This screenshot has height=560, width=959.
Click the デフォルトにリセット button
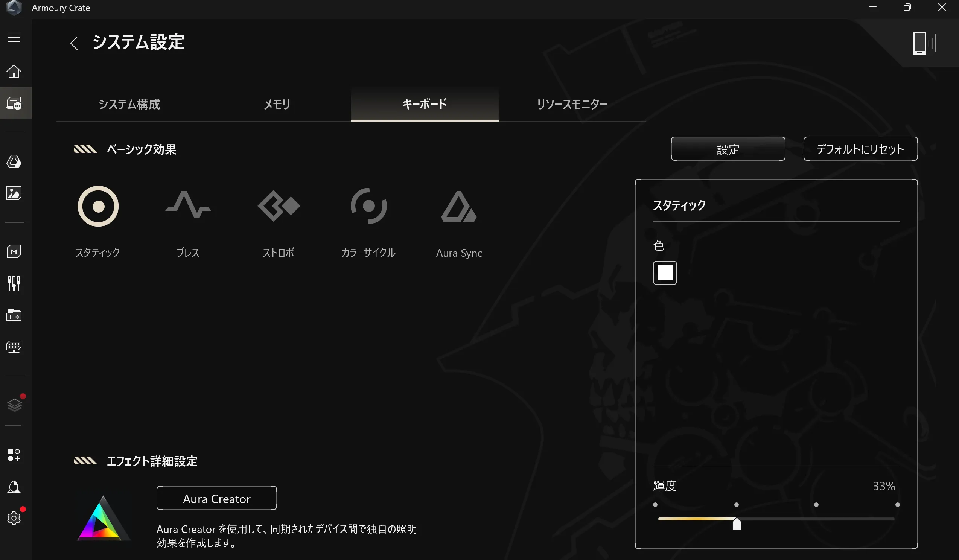[860, 149]
